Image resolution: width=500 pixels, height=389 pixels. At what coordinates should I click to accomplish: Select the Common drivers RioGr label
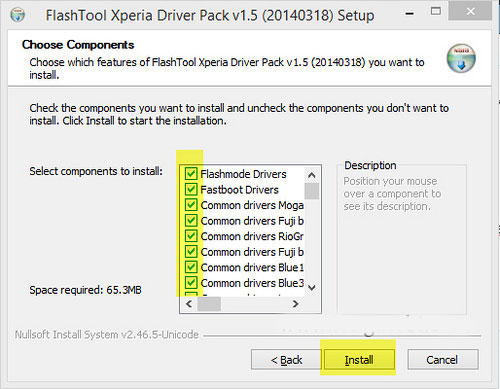(x=252, y=236)
